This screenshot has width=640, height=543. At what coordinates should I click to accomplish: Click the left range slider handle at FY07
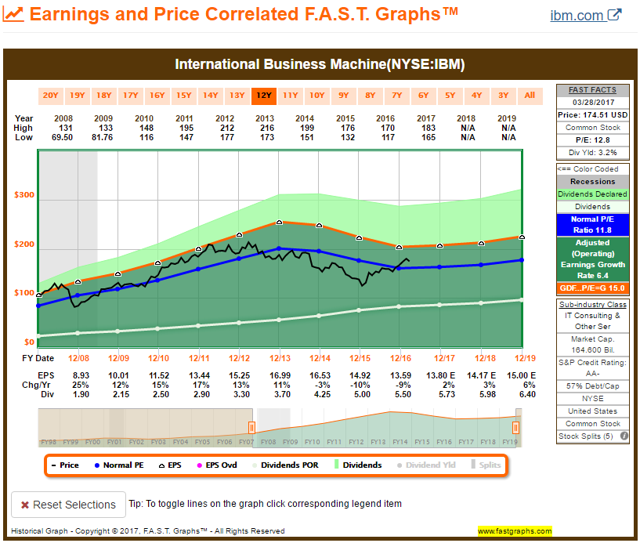coord(252,427)
